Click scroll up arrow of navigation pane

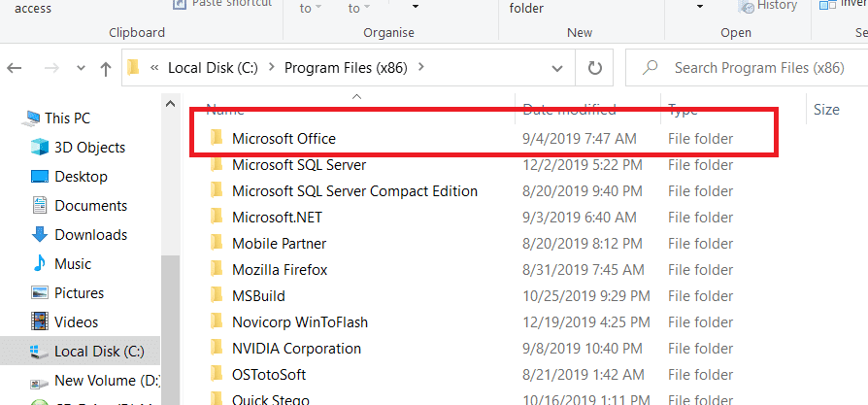(x=171, y=104)
